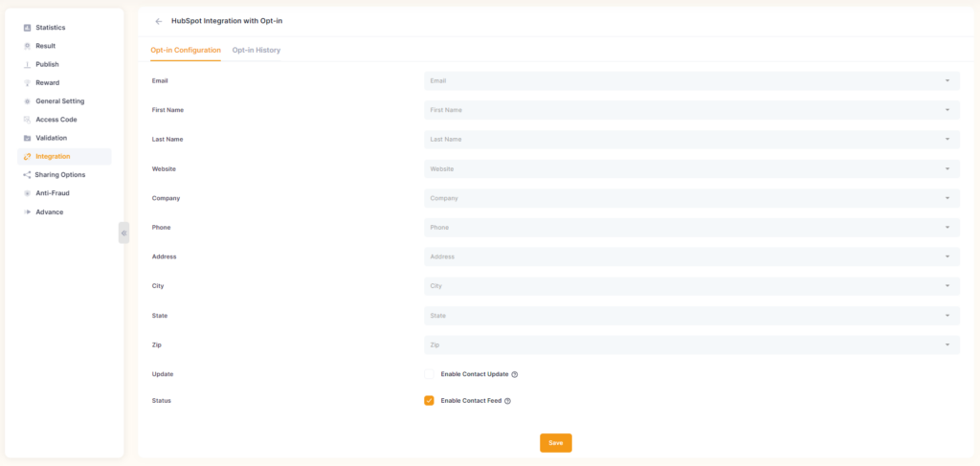This screenshot has width=980, height=466.
Task: Go back using the arrow beside HubSpot Integration
Action: tap(159, 21)
